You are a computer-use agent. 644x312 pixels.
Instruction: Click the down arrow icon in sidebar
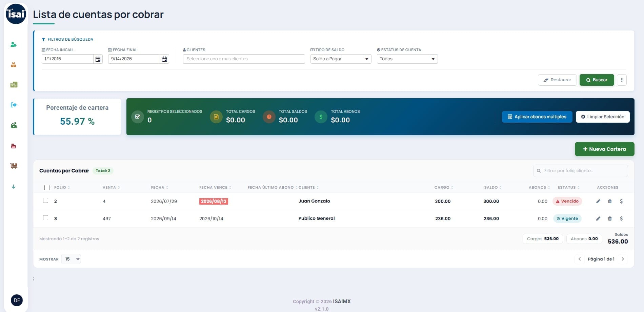point(14,187)
